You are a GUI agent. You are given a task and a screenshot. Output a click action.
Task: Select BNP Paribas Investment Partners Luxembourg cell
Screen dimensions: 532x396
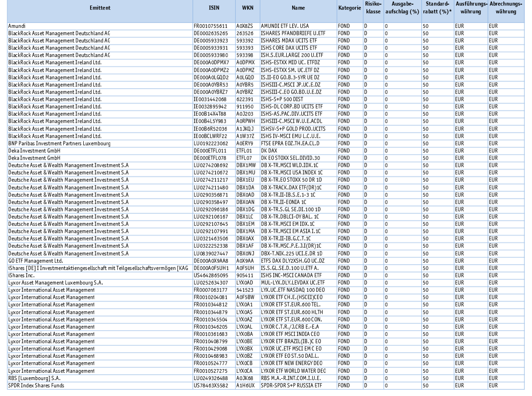click(100, 143)
